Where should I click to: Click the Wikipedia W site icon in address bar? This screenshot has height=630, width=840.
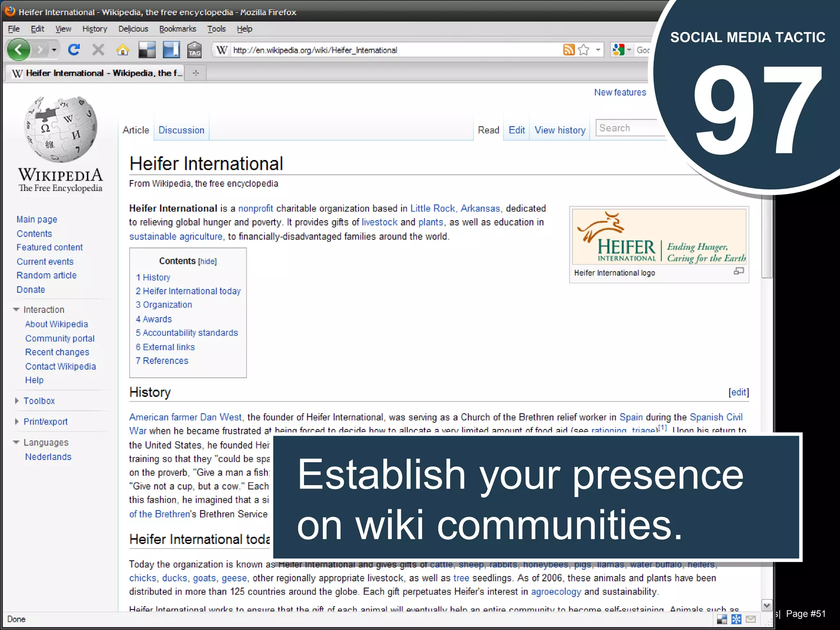tap(222, 50)
